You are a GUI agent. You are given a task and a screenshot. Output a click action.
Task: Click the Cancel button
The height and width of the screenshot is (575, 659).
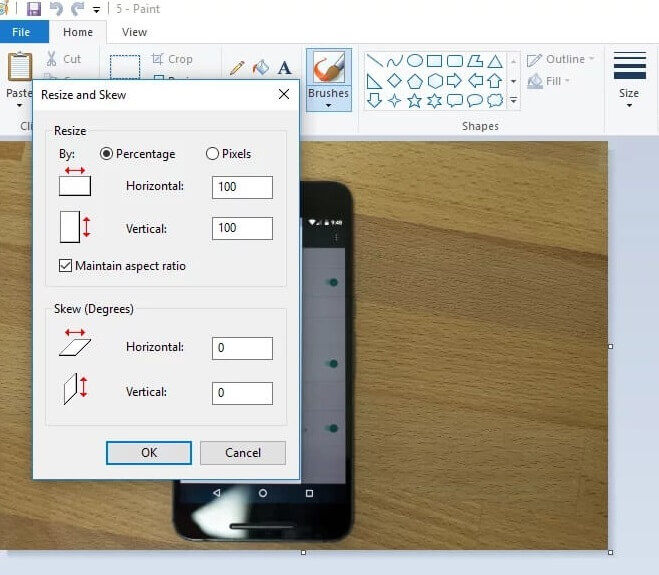(243, 453)
